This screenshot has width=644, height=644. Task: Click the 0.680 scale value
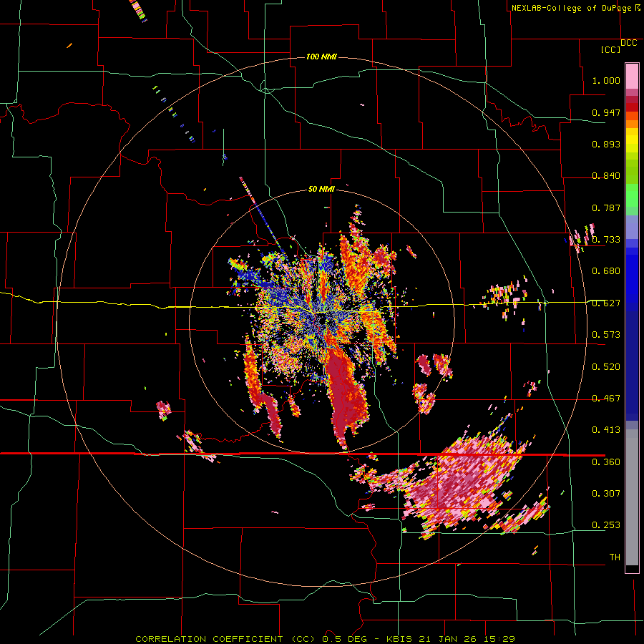pos(606,271)
